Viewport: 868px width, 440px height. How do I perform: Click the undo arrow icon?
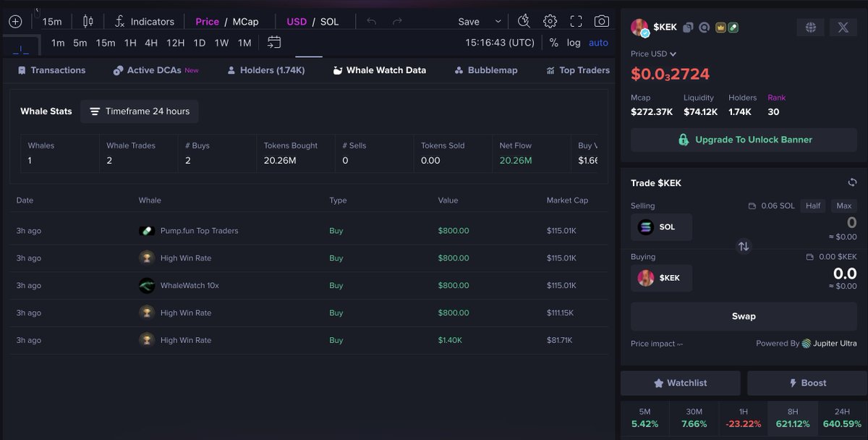371,22
